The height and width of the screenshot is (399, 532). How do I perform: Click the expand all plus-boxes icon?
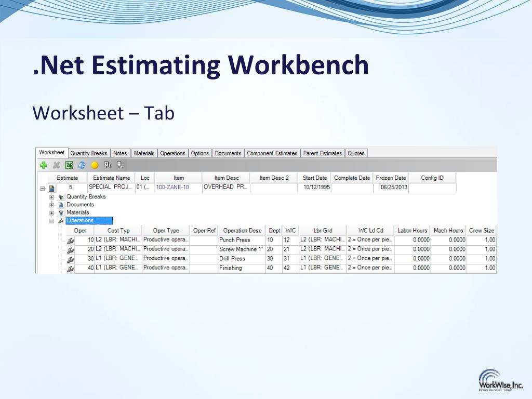[x=107, y=165]
